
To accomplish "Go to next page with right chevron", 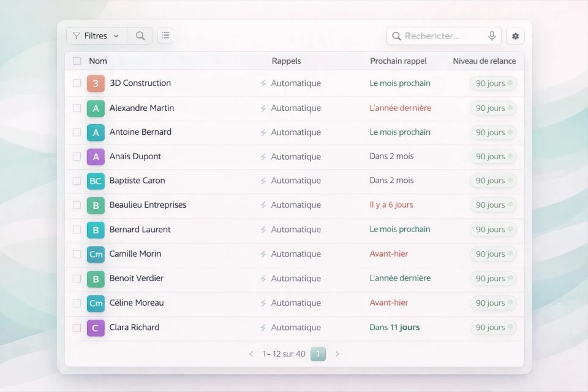I will click(x=337, y=354).
